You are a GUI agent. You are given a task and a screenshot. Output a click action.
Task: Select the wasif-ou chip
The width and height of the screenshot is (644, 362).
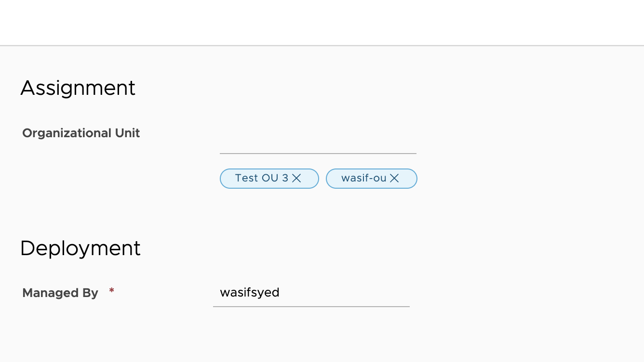(x=364, y=178)
